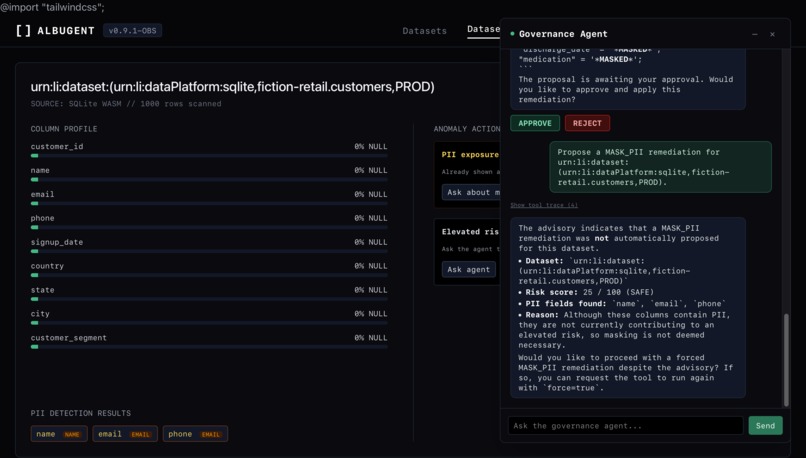Click the PII exposure card title
This screenshot has height=458, width=806.
(x=470, y=155)
